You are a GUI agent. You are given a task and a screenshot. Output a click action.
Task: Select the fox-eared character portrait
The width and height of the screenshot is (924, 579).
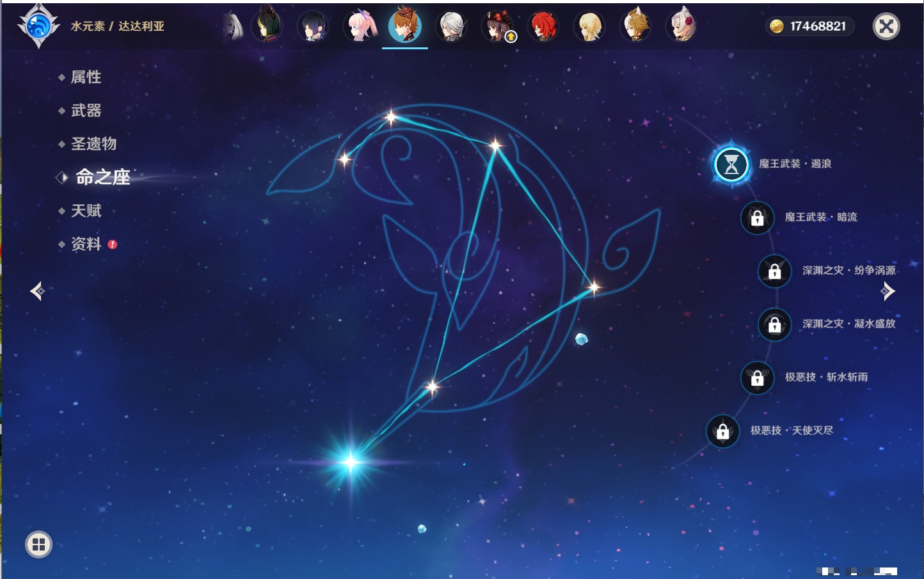[x=636, y=26]
